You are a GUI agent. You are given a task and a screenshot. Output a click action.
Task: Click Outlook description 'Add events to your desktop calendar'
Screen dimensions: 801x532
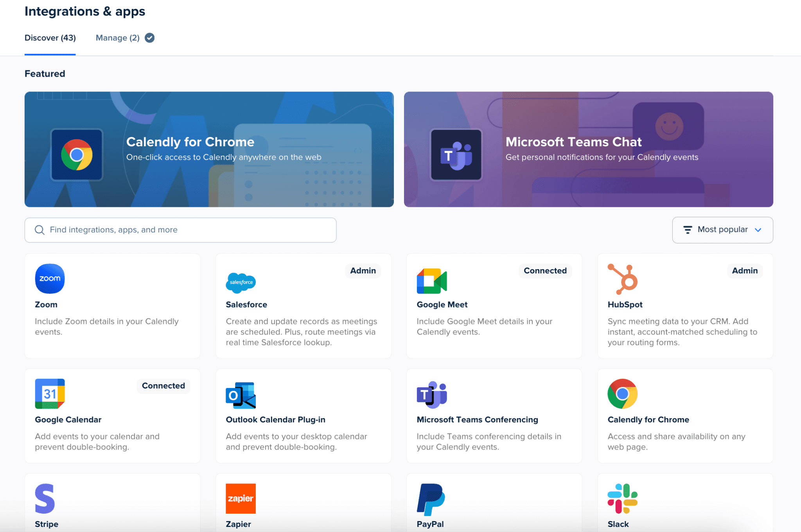[x=296, y=442]
